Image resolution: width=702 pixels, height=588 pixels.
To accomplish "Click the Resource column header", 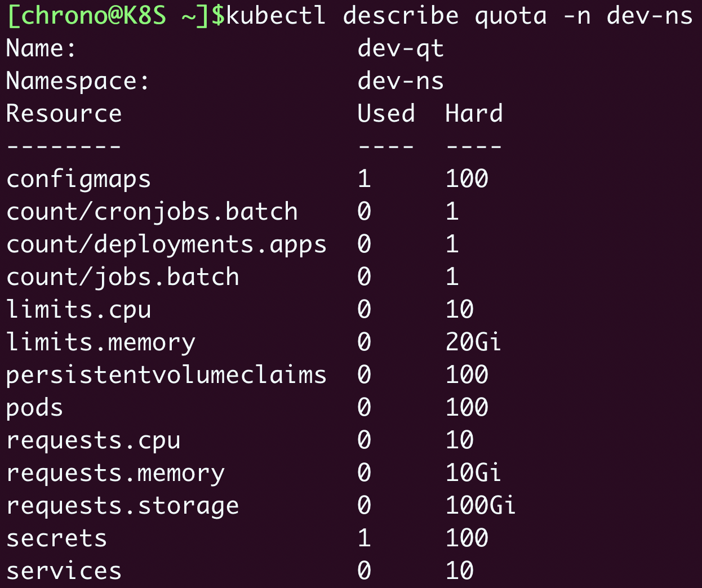I will pyautogui.click(x=64, y=114).
